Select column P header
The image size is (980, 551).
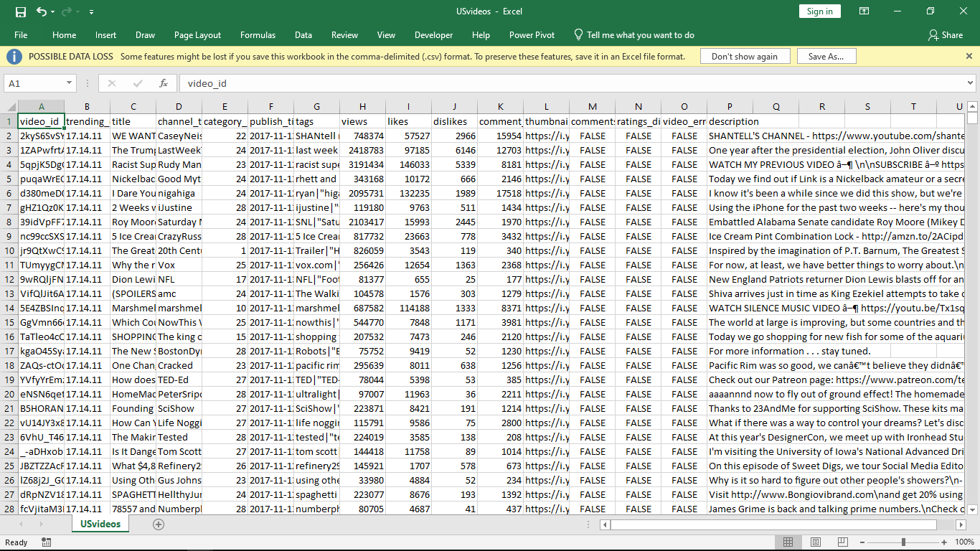[730, 107]
